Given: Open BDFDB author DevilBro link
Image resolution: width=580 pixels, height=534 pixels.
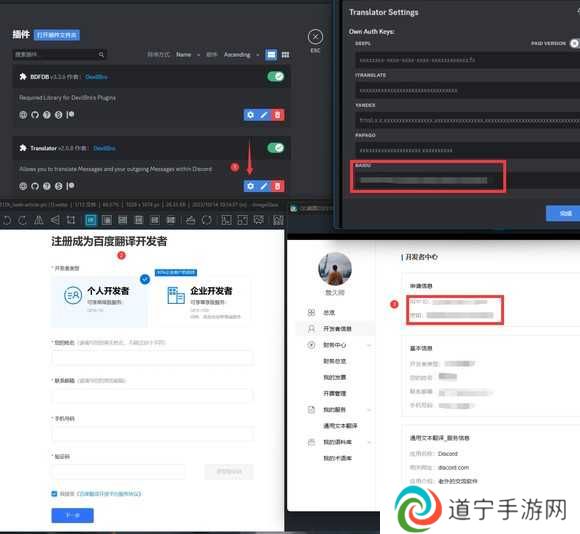Looking at the screenshot, I should click(96, 77).
